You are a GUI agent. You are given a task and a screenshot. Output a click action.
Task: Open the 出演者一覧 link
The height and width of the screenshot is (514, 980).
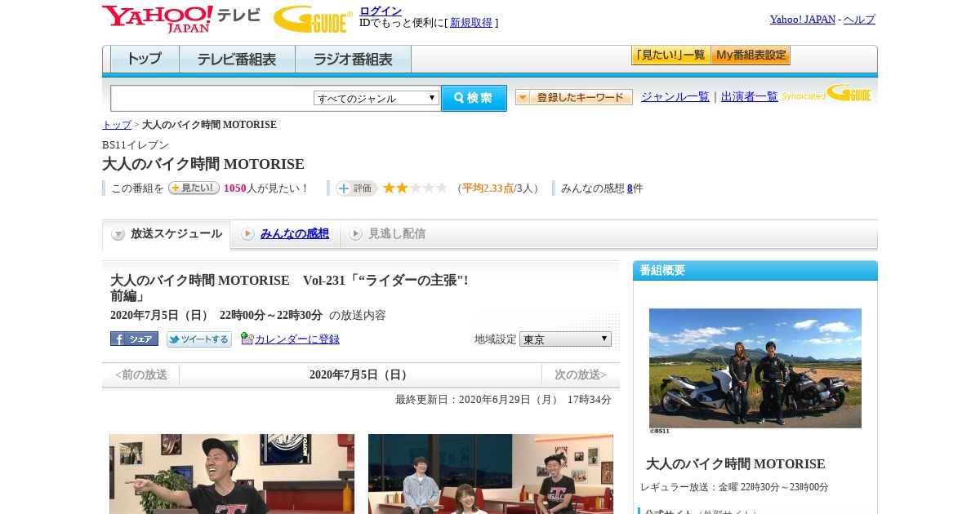pyautogui.click(x=750, y=96)
